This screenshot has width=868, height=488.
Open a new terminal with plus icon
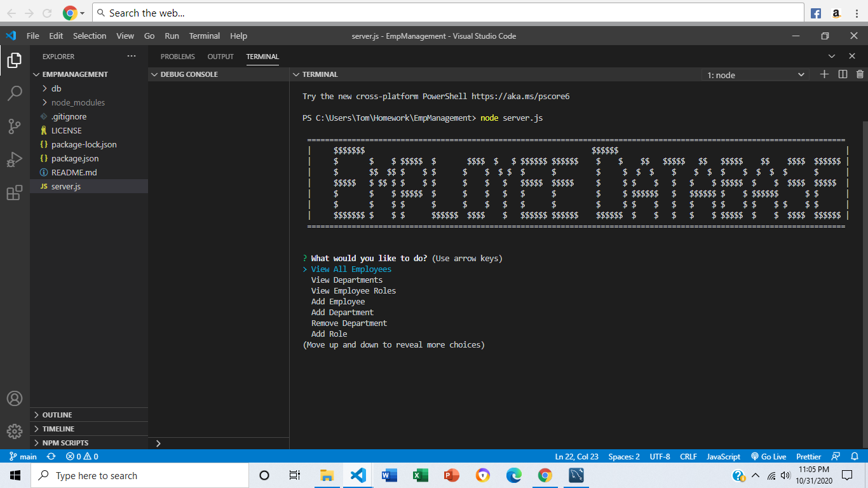pos(824,74)
